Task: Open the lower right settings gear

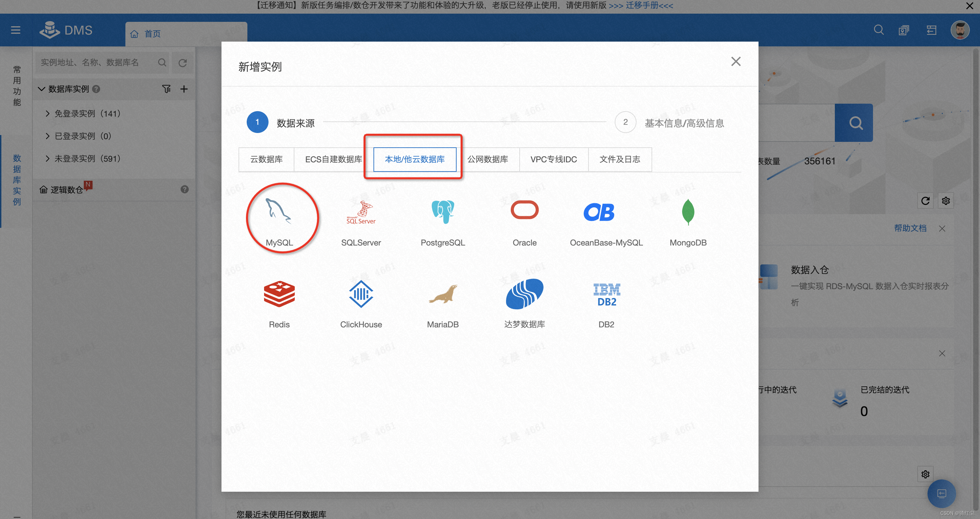Action: (x=925, y=474)
